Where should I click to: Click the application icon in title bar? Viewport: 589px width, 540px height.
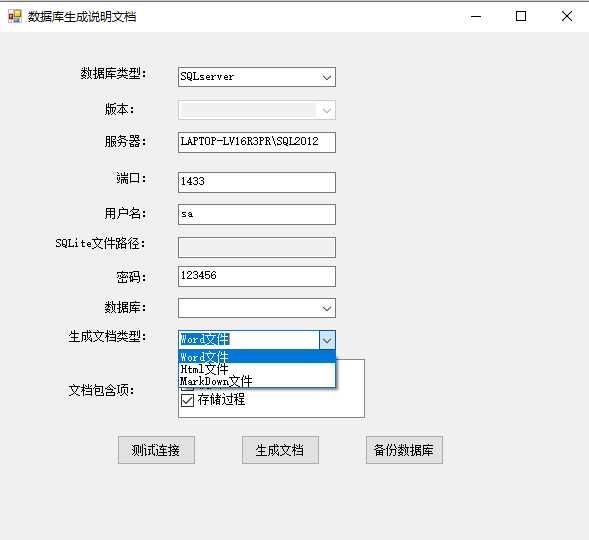coord(15,16)
